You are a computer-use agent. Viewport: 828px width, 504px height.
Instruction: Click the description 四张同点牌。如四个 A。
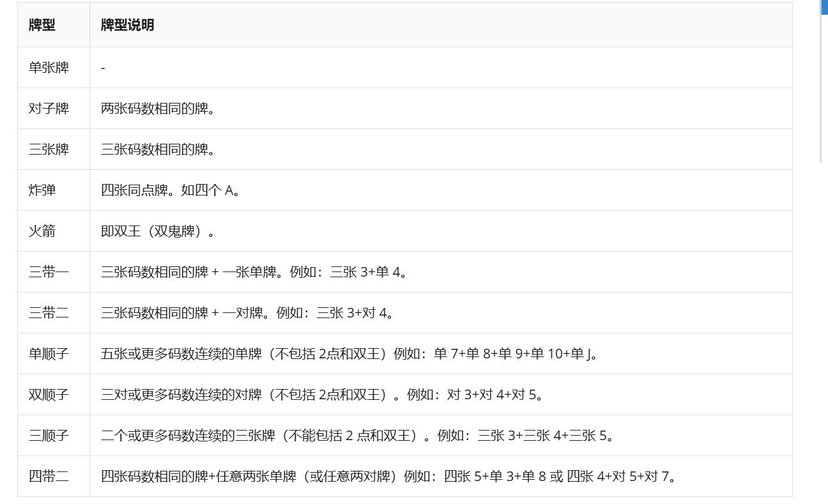171,190
